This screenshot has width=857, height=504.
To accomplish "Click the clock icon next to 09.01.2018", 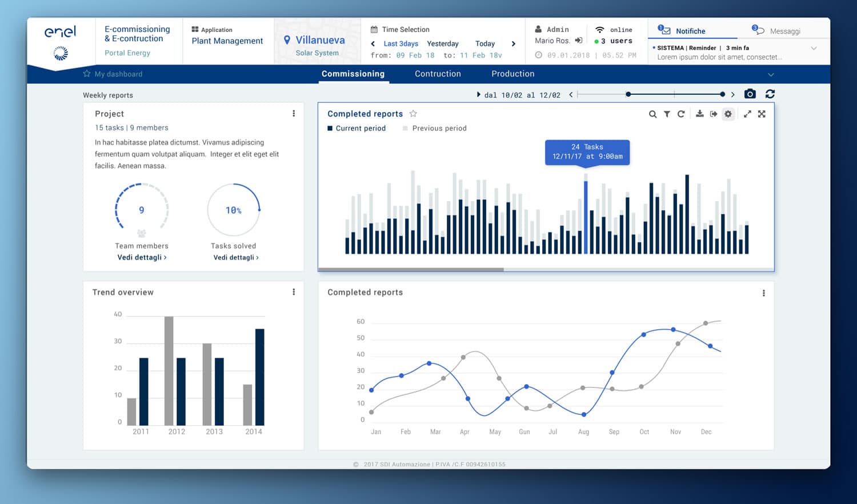I will coord(538,55).
